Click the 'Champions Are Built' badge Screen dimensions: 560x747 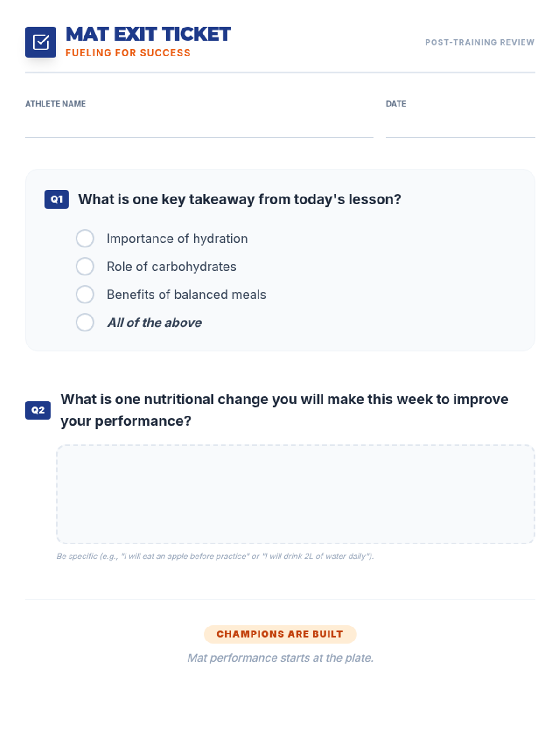click(280, 634)
